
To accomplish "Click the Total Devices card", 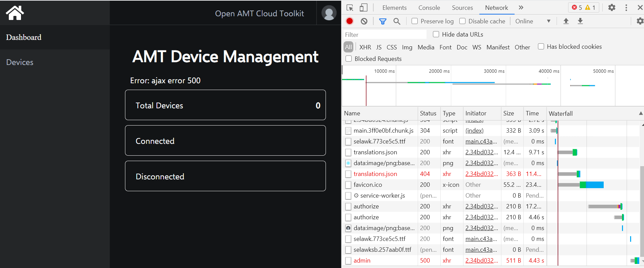I will tap(225, 105).
